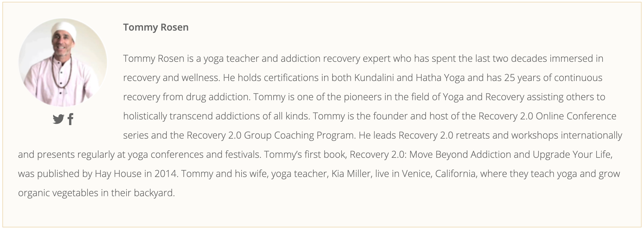
Task: Click the bold "Tommy Rosen" name heading
Action: [x=156, y=27]
